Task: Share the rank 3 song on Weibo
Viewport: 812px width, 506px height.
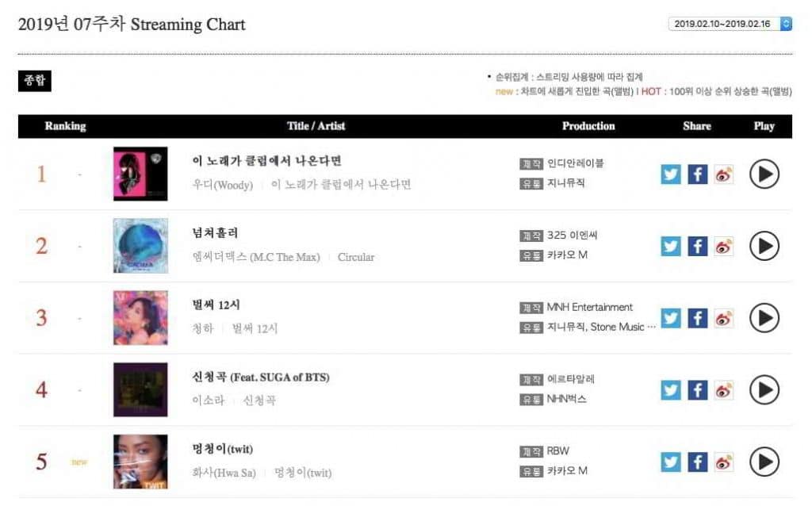Action: (723, 318)
